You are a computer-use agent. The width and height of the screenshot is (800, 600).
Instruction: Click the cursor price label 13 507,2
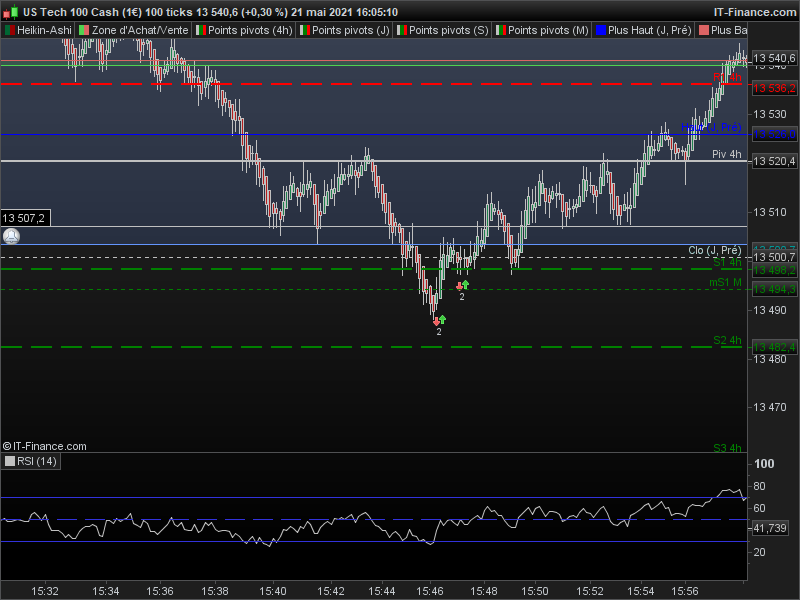point(26,218)
